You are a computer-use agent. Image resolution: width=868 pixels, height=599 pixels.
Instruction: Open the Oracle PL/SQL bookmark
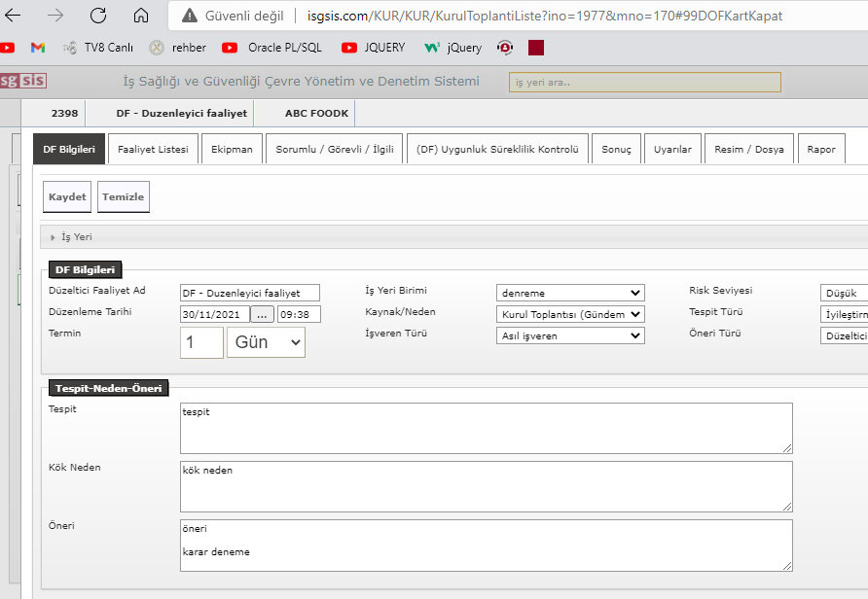(274, 47)
